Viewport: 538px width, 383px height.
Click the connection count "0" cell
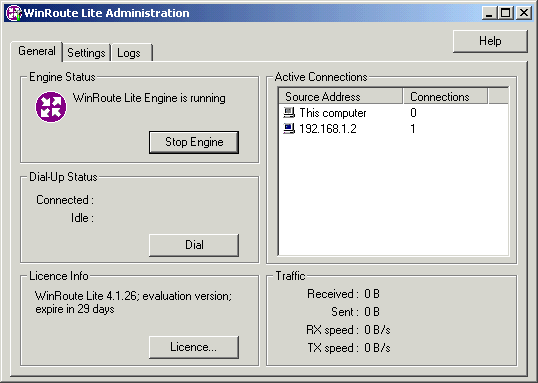(413, 113)
